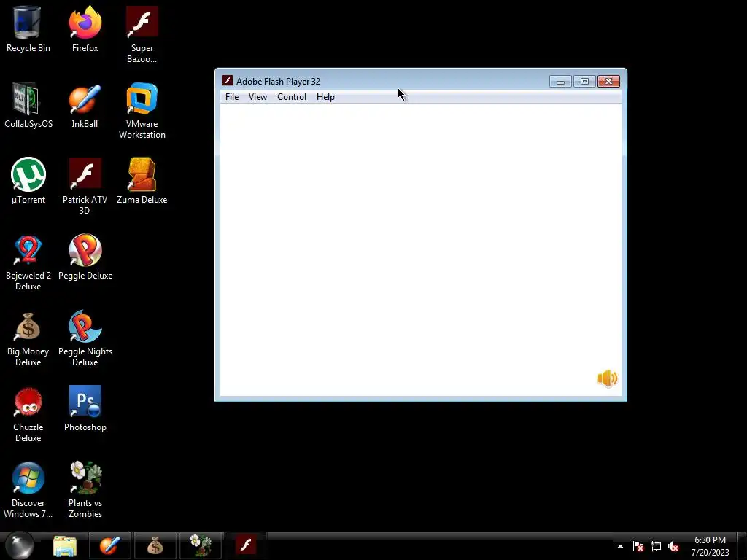Switch to InkBall on the taskbar
This screenshot has height=560, width=747.
click(x=109, y=546)
